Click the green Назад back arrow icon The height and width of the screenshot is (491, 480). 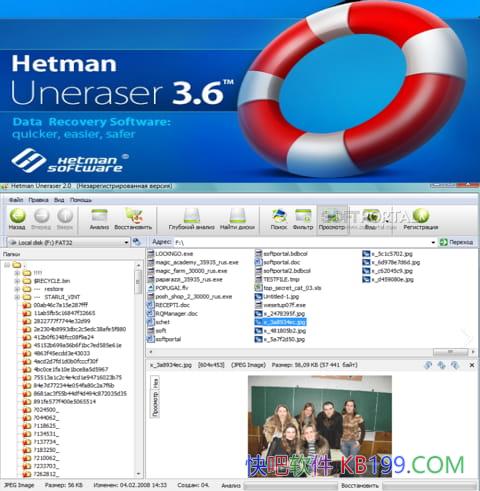[x=17, y=215]
